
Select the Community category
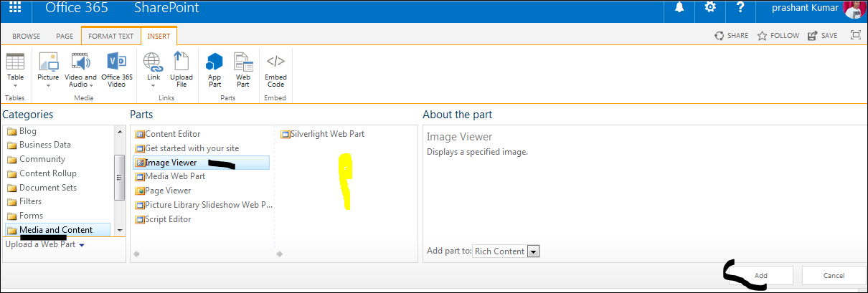42,159
